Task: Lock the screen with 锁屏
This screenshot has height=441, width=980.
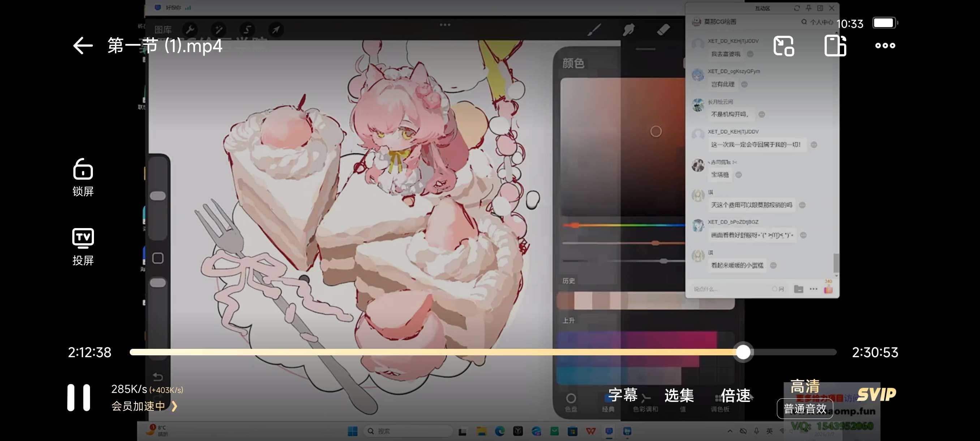Action: coord(83,177)
